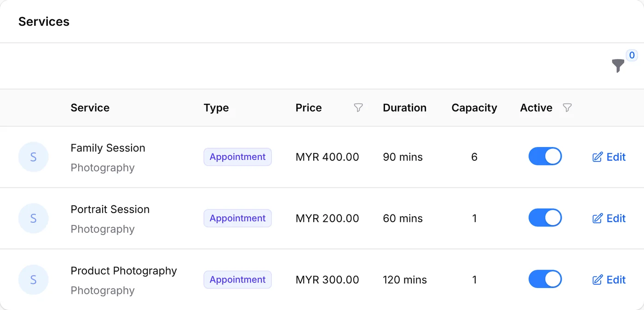Click the Appointment tag for Product Photography
The width and height of the screenshot is (644, 310).
tap(238, 280)
